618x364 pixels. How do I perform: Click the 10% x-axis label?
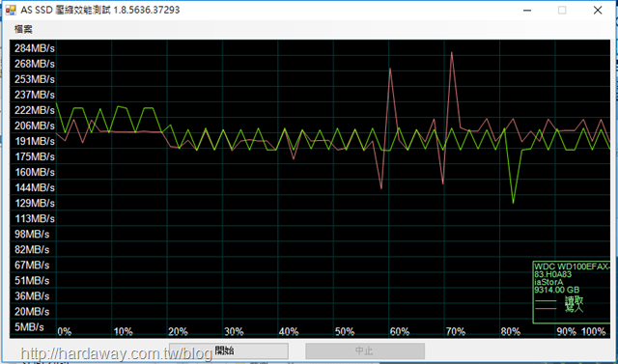pyautogui.click(x=123, y=332)
